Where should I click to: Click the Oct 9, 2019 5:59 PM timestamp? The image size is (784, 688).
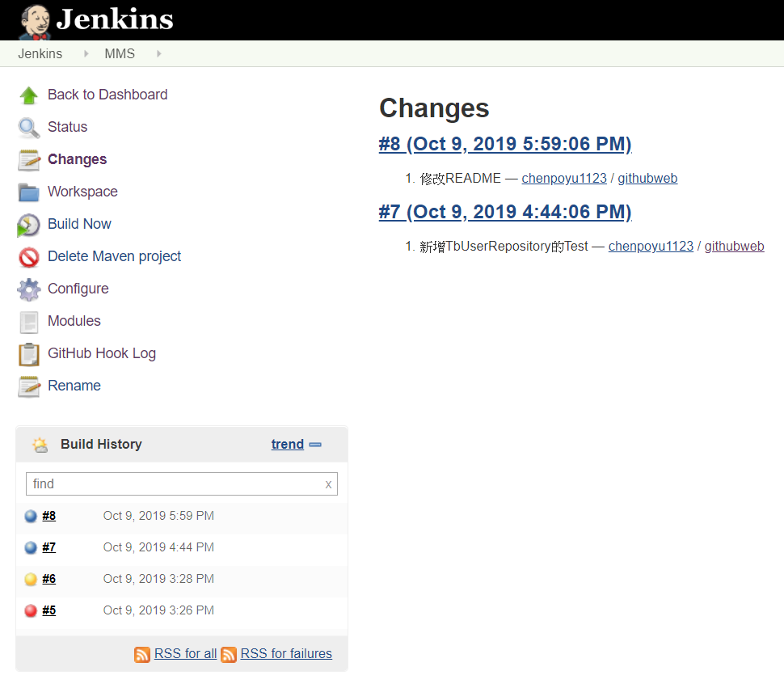[x=158, y=516]
